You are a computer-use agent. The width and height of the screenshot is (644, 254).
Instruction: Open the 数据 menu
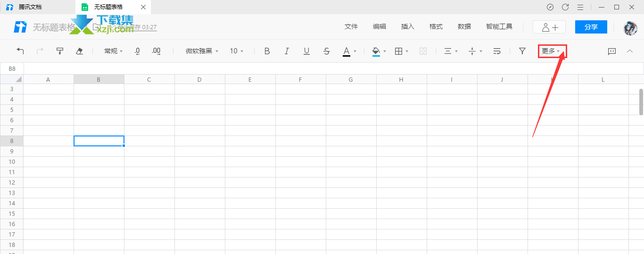click(464, 27)
